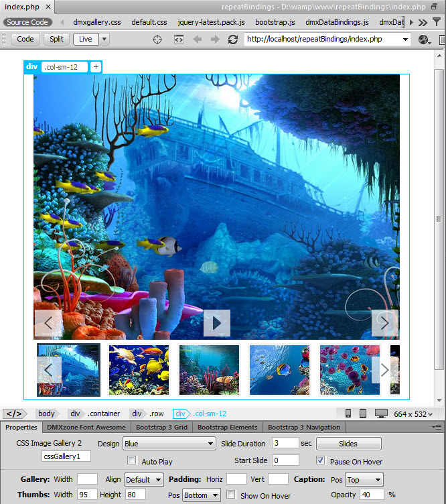
Task: Click the next slide arrow on main image
Action: coord(384,323)
